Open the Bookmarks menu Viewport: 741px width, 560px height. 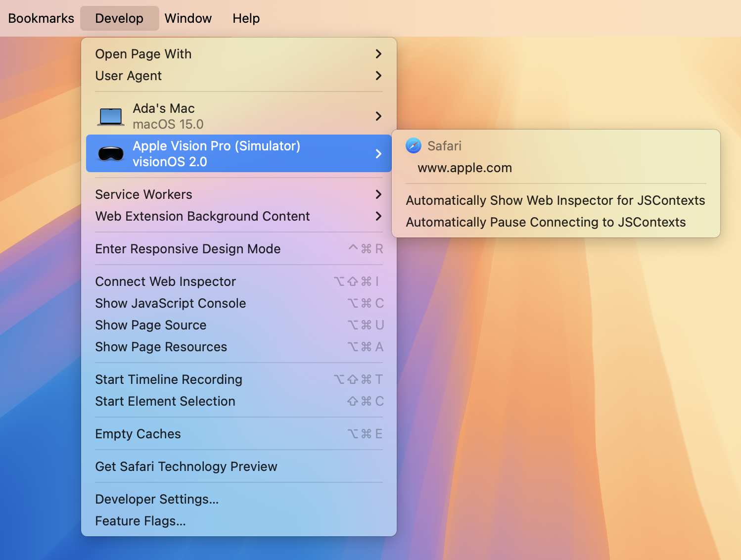point(41,18)
